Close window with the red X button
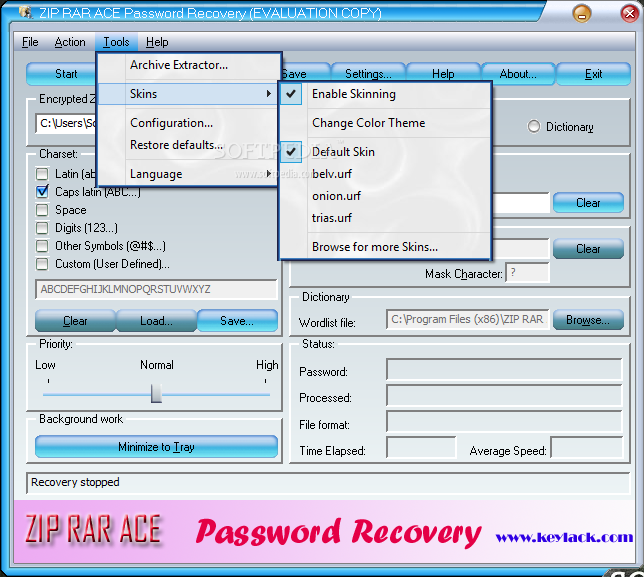This screenshot has width=644, height=577. pyautogui.click(x=630, y=14)
